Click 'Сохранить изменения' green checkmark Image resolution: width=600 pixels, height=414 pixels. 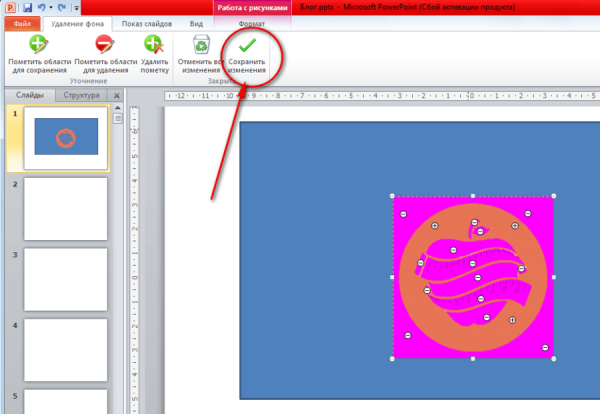pyautogui.click(x=246, y=45)
